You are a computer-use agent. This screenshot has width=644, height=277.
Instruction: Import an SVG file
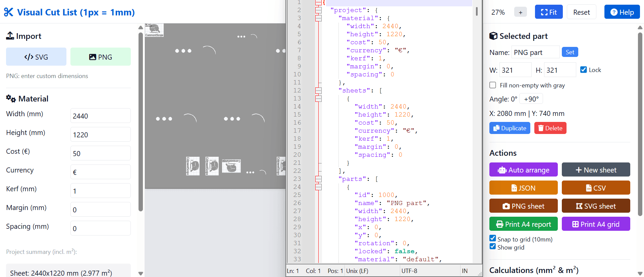[36, 57]
